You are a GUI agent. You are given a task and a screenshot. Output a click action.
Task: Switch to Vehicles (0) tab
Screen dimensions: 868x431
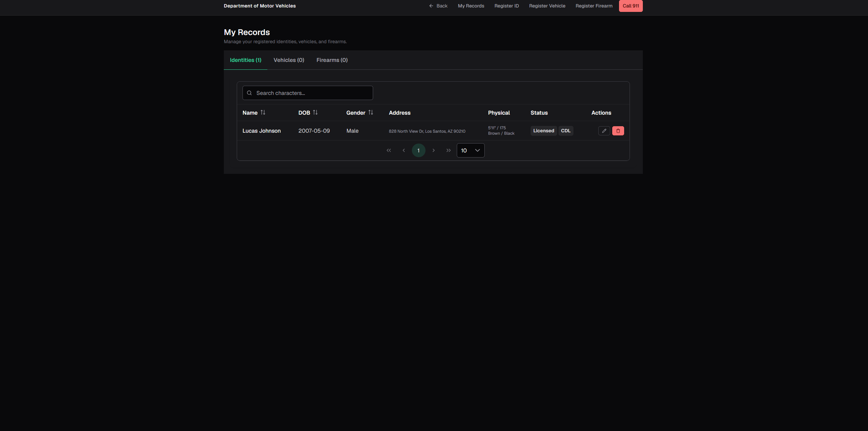click(x=289, y=60)
